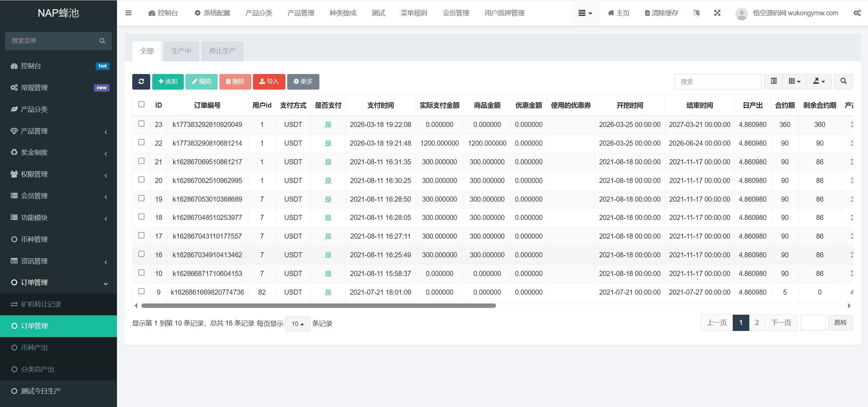Open the language translate icon

tap(696, 13)
